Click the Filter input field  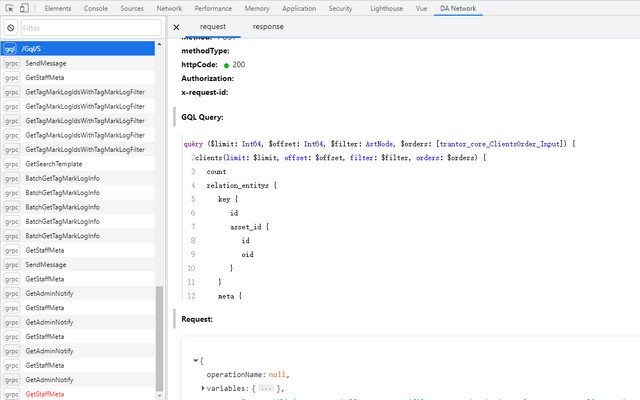click(91, 28)
